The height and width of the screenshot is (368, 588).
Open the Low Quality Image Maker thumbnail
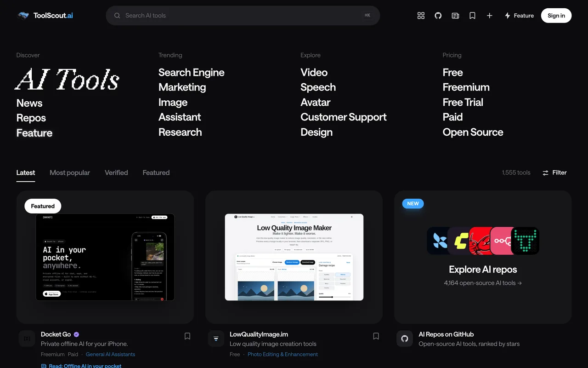[x=294, y=257]
